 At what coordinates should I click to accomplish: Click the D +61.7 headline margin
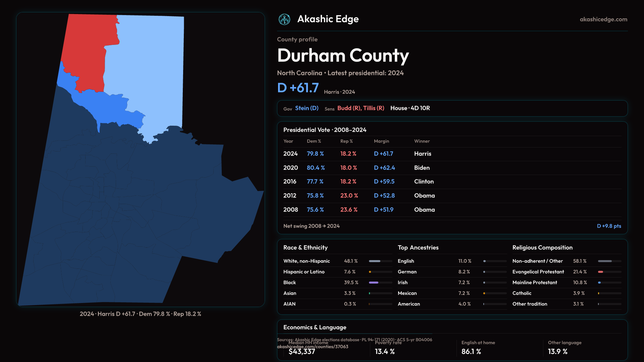[x=298, y=88]
